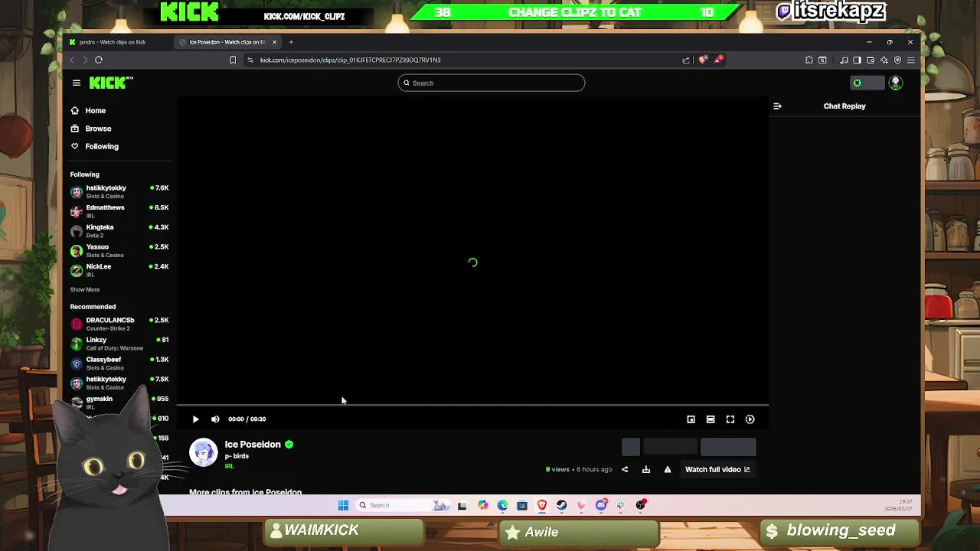The width and height of the screenshot is (980, 551).
Task: Open Microsoft Edge from the taskbar
Action: [x=502, y=505]
